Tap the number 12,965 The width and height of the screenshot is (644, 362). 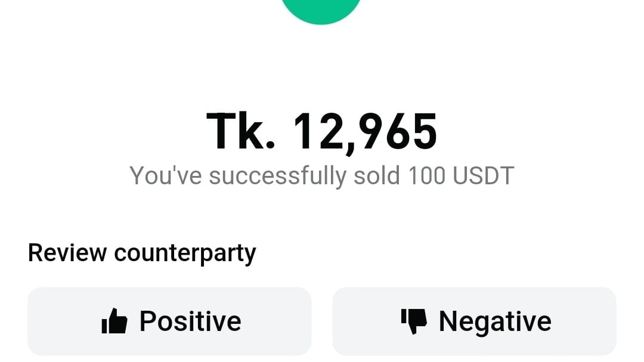(x=365, y=132)
